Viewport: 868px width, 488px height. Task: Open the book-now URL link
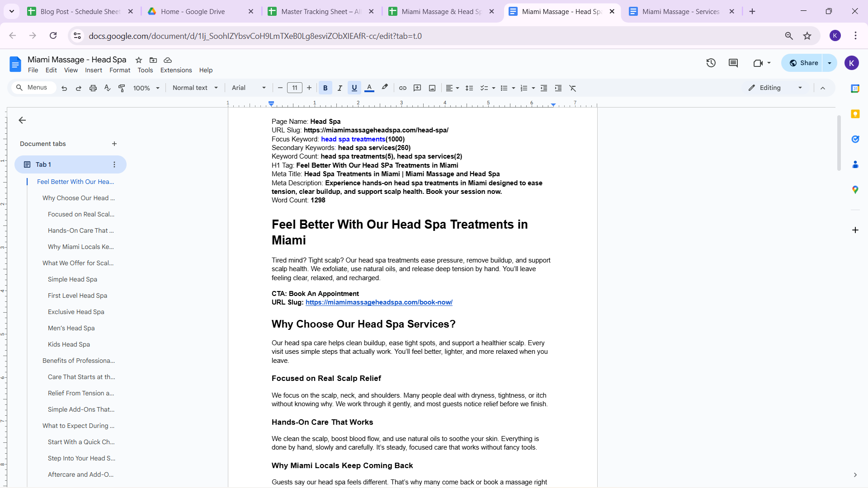click(x=379, y=302)
